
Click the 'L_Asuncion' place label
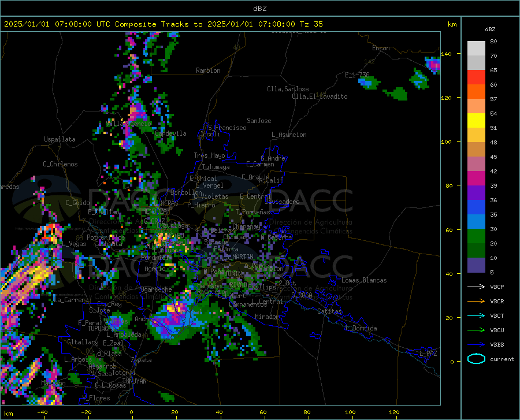coord(289,135)
